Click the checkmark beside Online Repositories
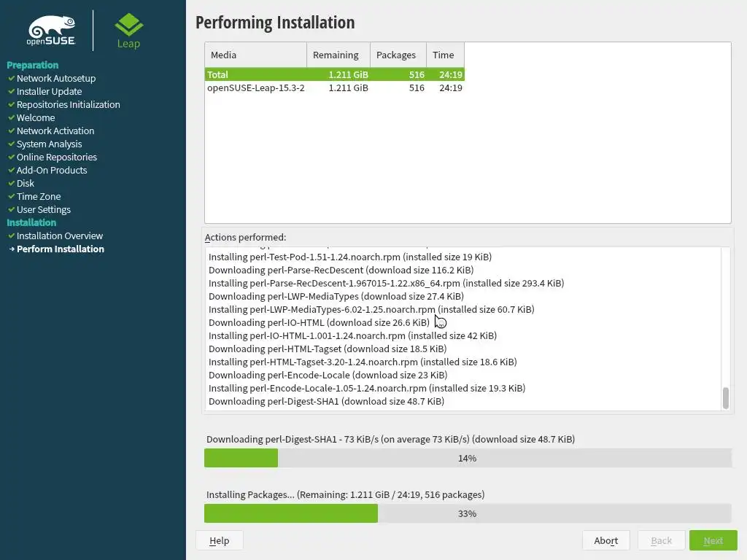The width and height of the screenshot is (747, 560). click(x=11, y=157)
